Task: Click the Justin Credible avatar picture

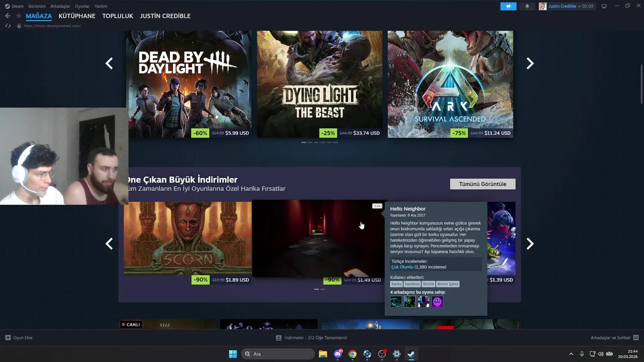Action: (x=542, y=6)
